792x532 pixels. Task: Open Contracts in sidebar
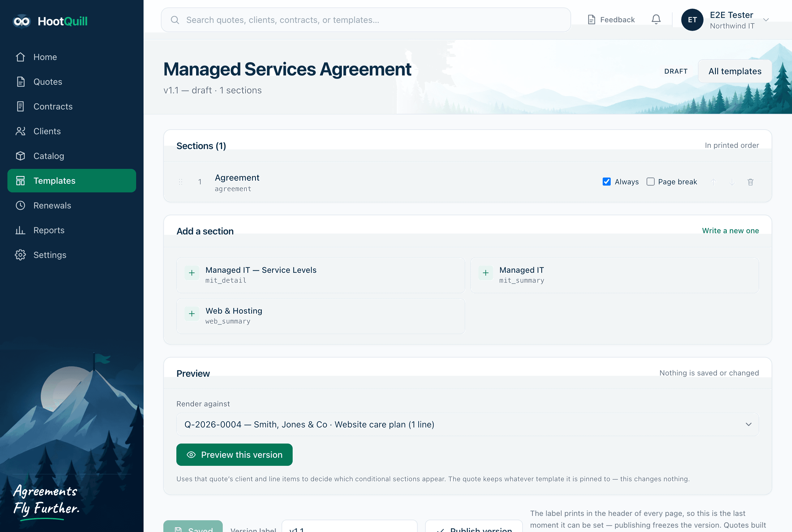click(71, 106)
